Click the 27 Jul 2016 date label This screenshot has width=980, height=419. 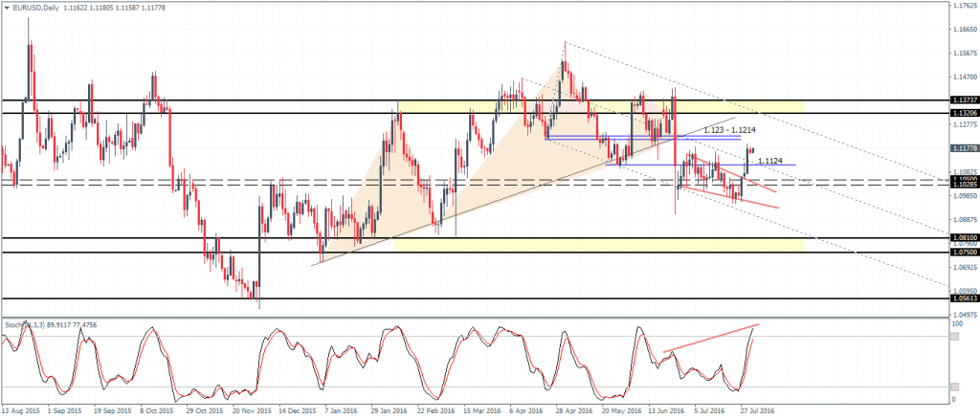click(756, 411)
